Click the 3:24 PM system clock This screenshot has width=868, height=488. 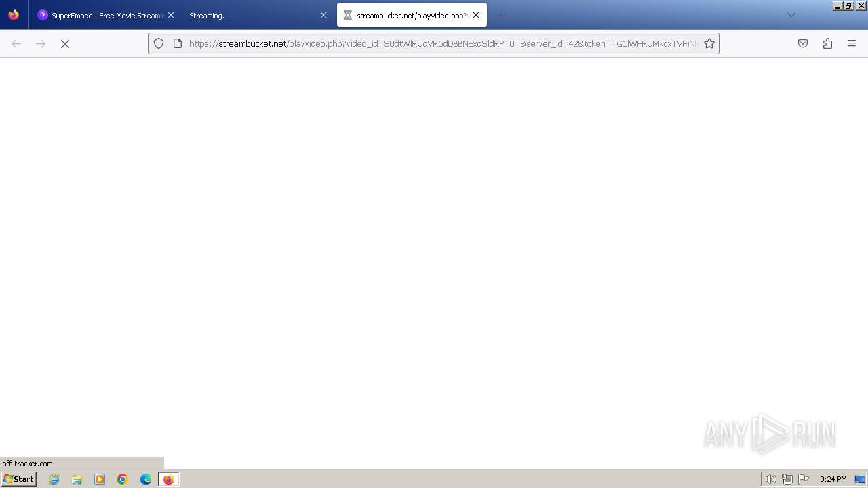pyautogui.click(x=833, y=479)
